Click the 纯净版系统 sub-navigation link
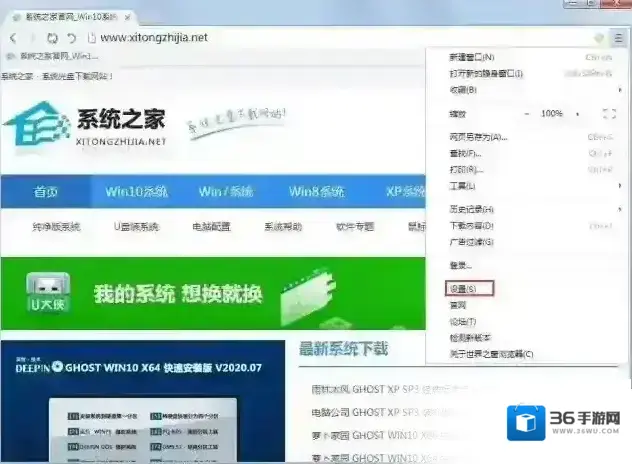Image resolution: width=632 pixels, height=464 pixels. [56, 227]
